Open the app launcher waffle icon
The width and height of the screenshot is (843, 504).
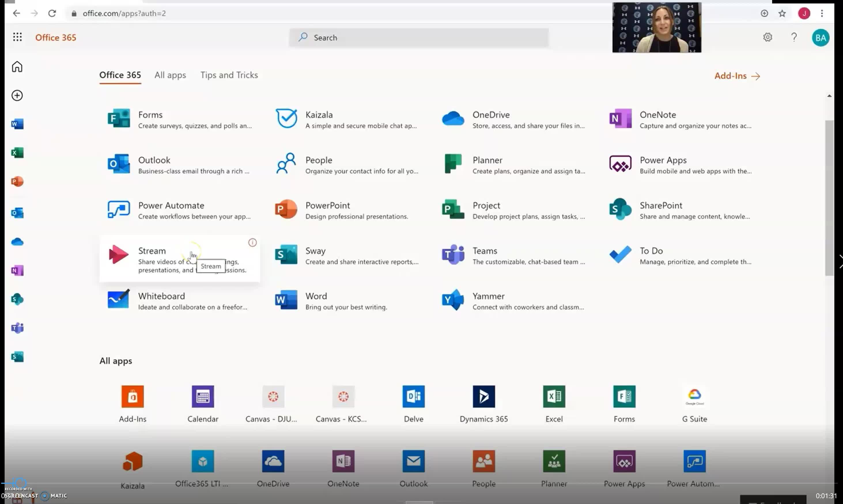[x=17, y=37]
